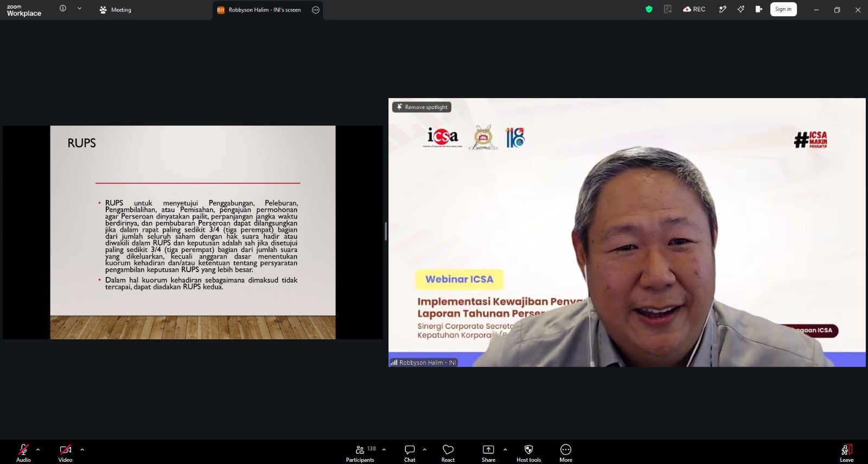Open the annotate pen icon
The height and width of the screenshot is (464, 868).
coord(723,9)
